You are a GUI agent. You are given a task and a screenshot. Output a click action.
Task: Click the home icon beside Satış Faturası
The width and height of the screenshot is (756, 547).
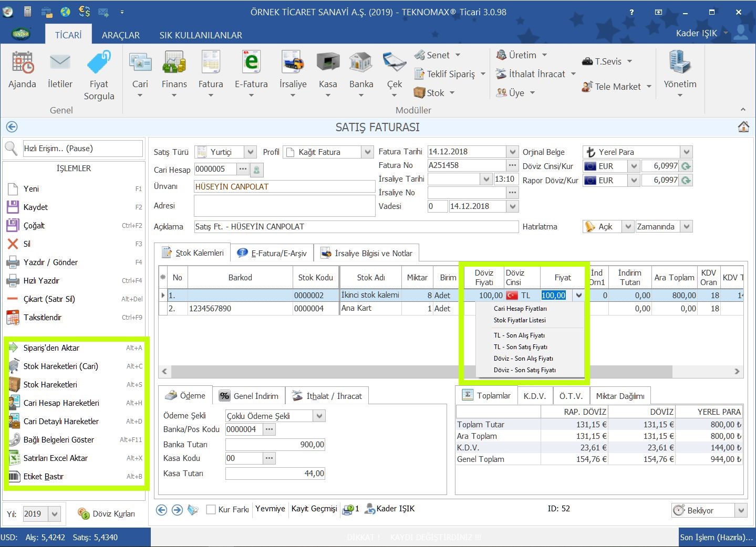[x=743, y=127]
